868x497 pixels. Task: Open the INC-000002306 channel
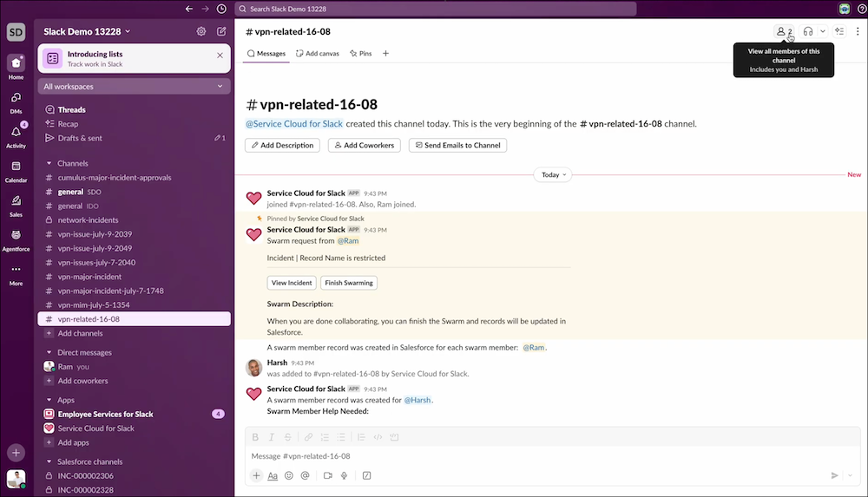[134, 475]
